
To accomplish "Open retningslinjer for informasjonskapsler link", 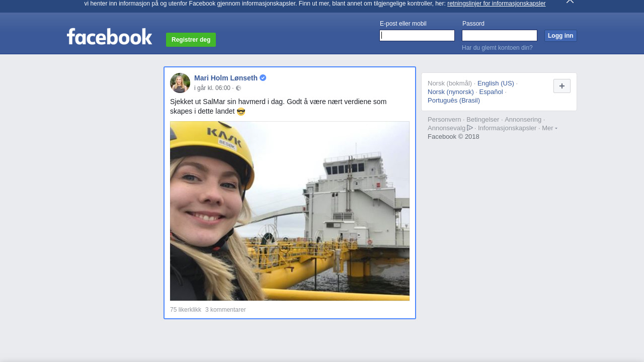I will point(496,4).
